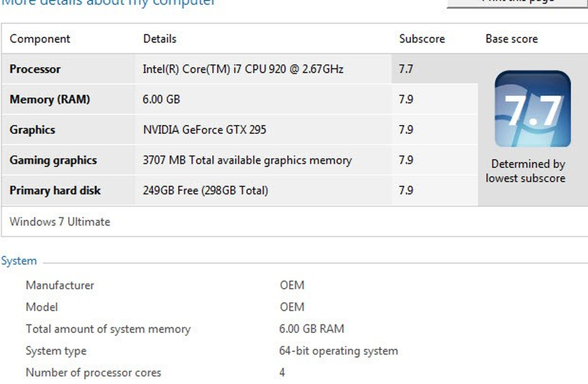Click the Base score column header
Viewport: 588px width, 384px height.
coord(512,39)
